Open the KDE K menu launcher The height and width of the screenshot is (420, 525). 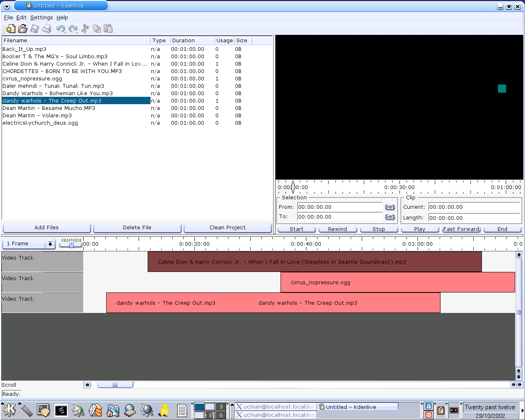pyautogui.click(x=9, y=410)
